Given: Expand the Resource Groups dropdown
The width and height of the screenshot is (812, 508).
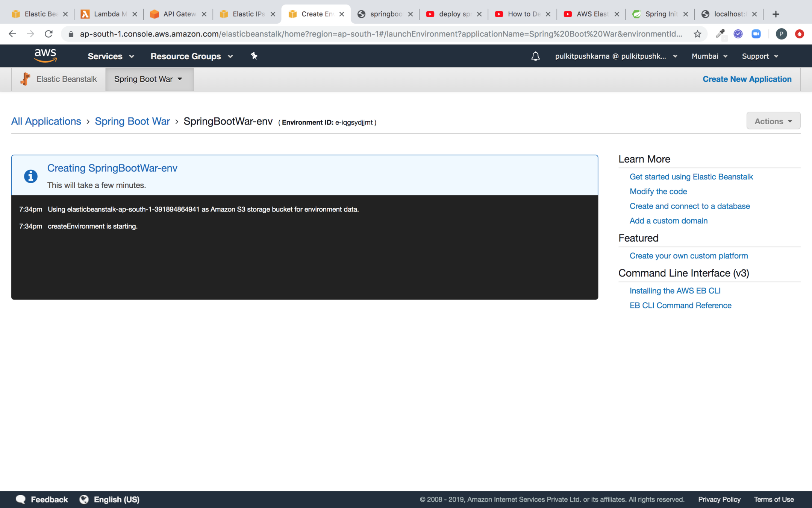Looking at the screenshot, I should pos(191,56).
